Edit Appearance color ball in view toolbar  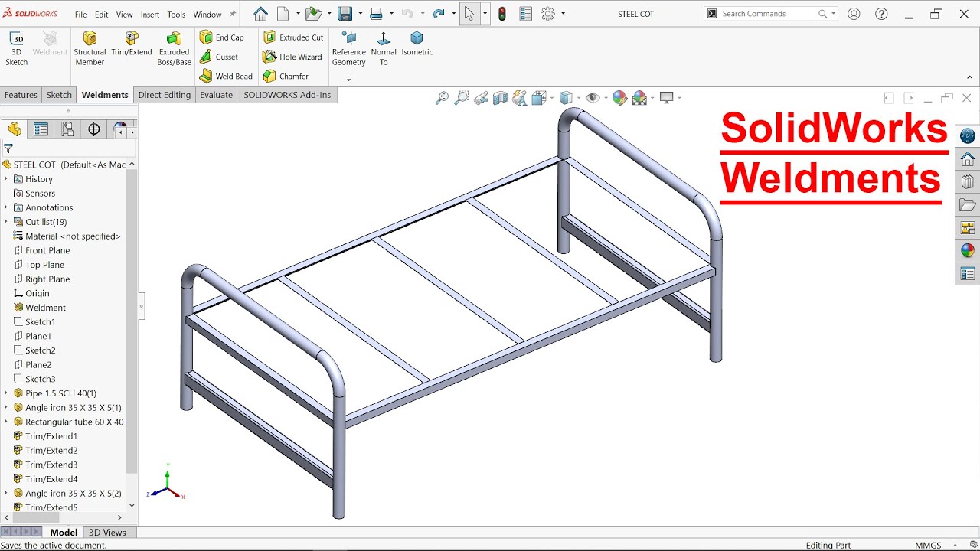pos(619,98)
